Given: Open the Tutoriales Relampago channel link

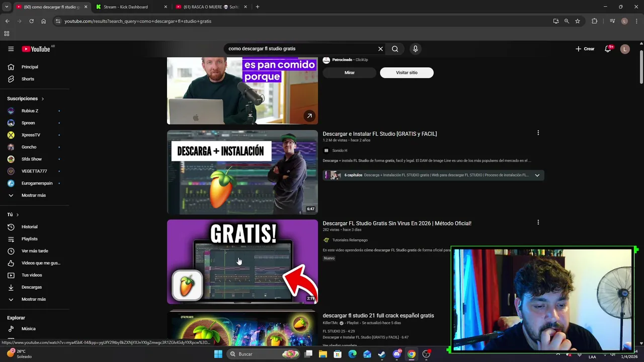Looking at the screenshot, I should 350,240.
